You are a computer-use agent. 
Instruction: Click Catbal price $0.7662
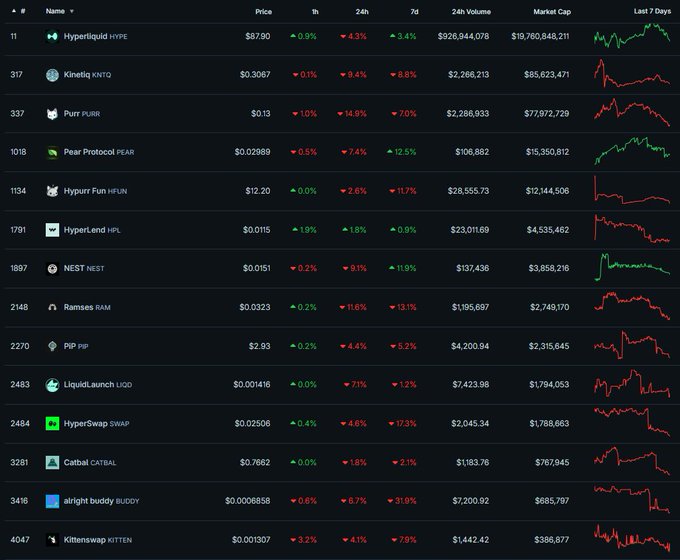[255, 462]
